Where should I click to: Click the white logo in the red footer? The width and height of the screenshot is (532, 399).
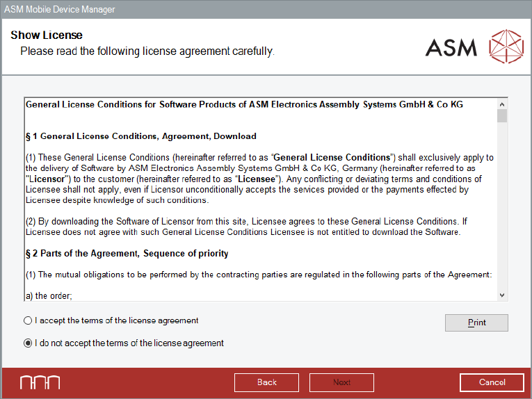click(40, 382)
